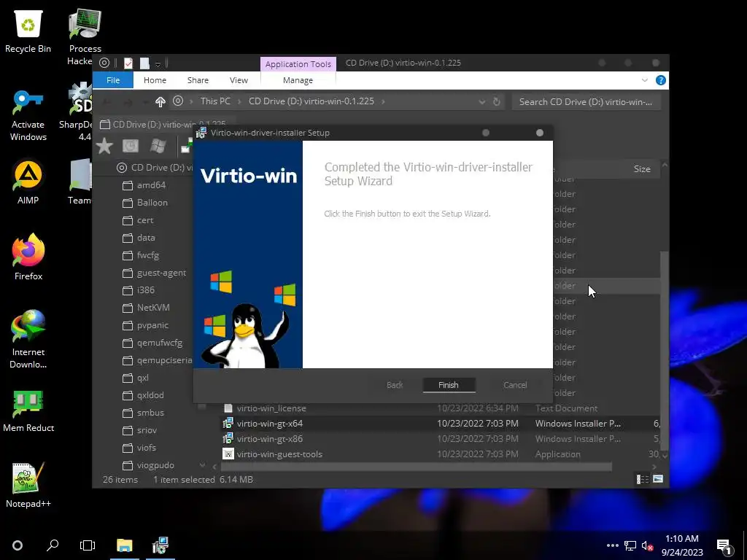Click Finish to exit Setup Wizard

pos(449,385)
